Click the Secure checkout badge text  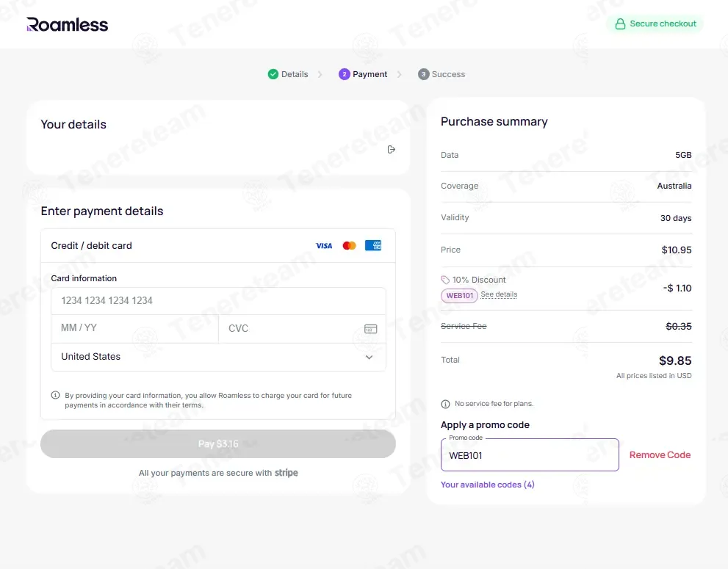pos(663,23)
